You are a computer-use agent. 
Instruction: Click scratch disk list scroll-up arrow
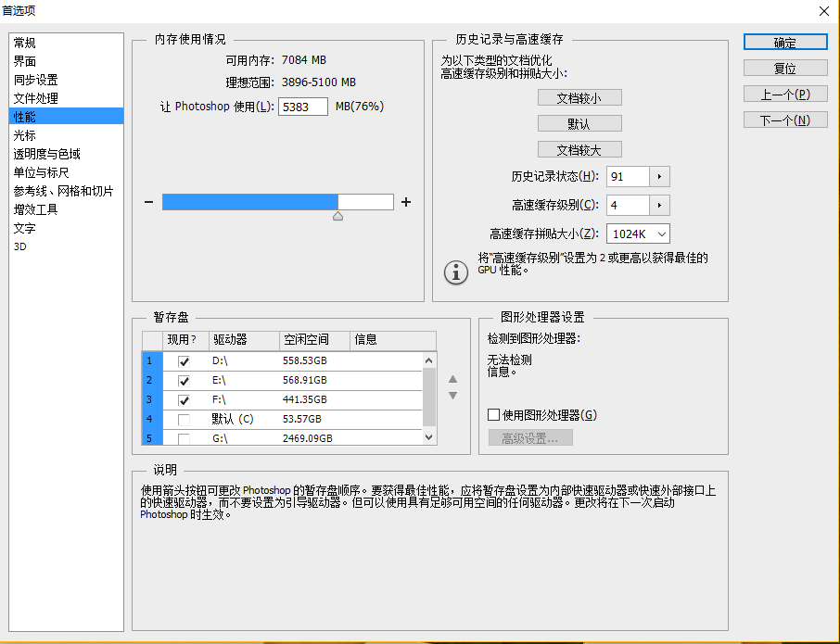[x=428, y=360]
